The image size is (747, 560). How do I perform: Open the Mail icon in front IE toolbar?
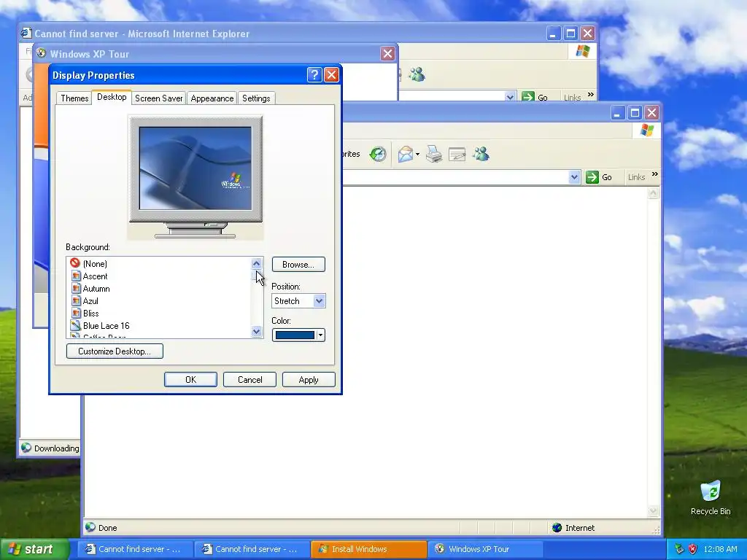406,155
